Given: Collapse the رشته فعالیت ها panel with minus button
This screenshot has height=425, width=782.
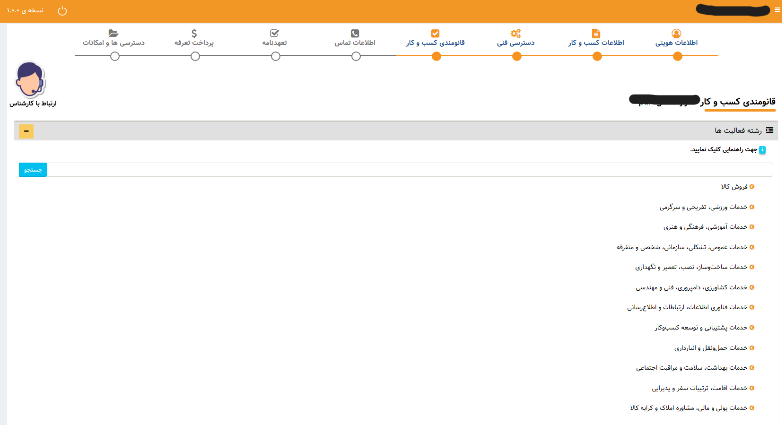Looking at the screenshot, I should click(x=27, y=131).
